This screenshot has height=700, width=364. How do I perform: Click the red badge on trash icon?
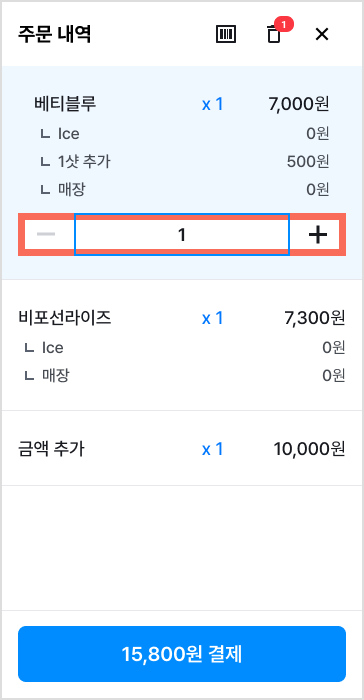click(x=284, y=24)
